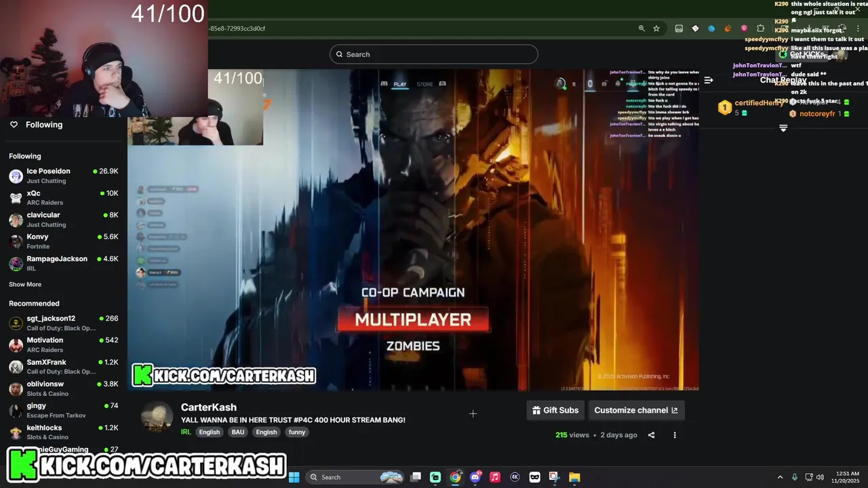Click the Gift Subs button
Image resolution: width=868 pixels, height=488 pixels.
(555, 410)
